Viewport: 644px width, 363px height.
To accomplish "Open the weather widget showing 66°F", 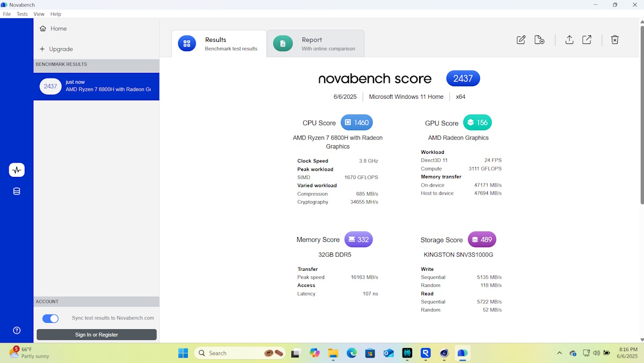I will [x=30, y=352].
